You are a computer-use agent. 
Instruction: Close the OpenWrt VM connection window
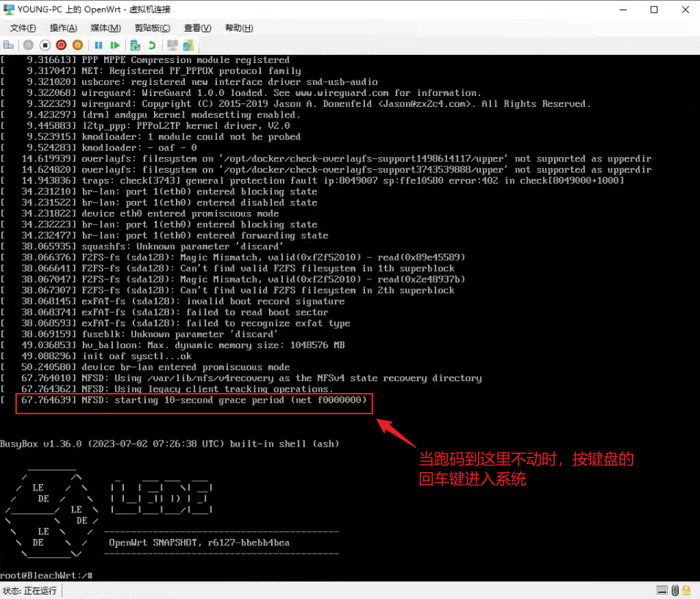pyautogui.click(x=685, y=10)
